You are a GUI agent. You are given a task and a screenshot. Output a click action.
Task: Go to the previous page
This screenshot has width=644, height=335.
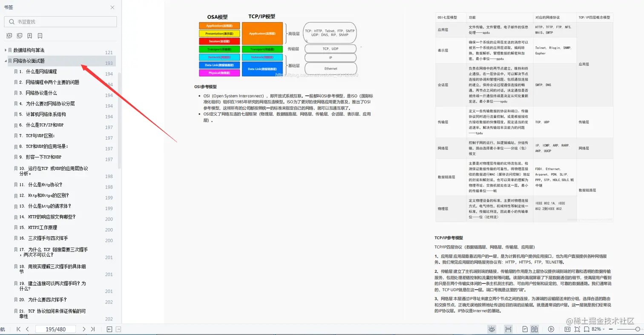click(x=27, y=329)
